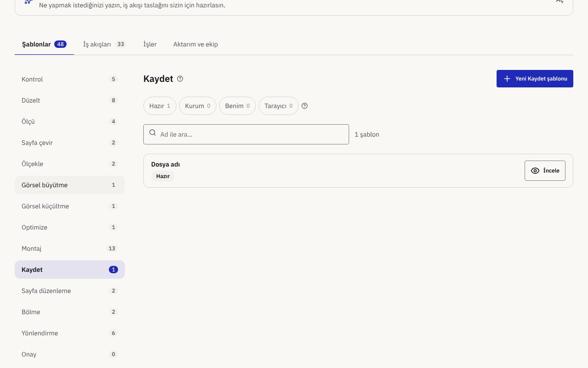Image resolution: width=588 pixels, height=368 pixels.
Task: Show the Görsel büyütme templates
Action: pos(70,185)
